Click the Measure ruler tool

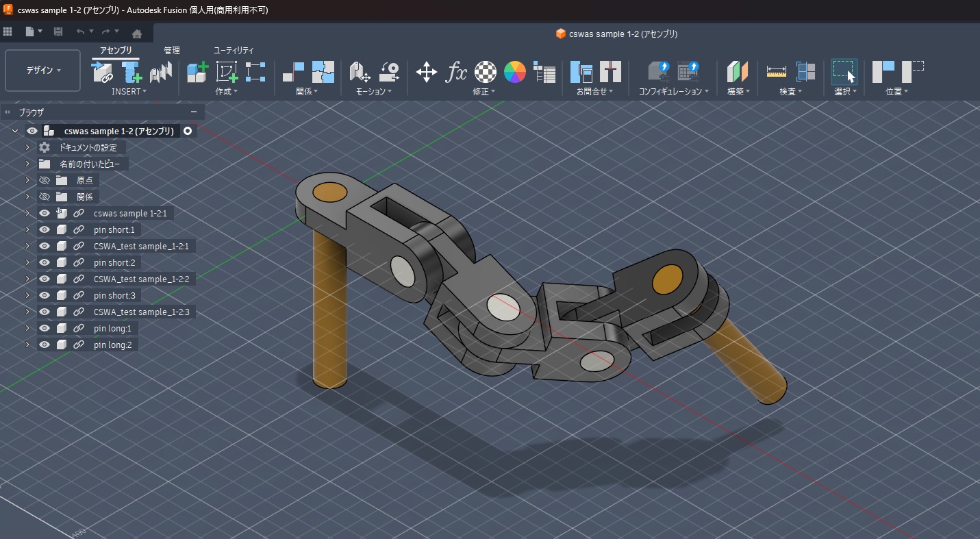[776, 72]
